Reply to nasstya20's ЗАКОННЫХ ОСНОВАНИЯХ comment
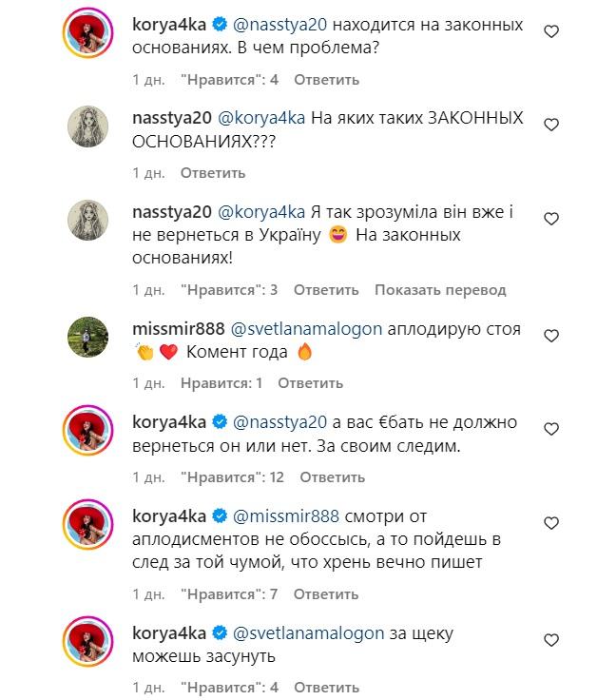Screen dimensions: 597x700 coord(213,173)
